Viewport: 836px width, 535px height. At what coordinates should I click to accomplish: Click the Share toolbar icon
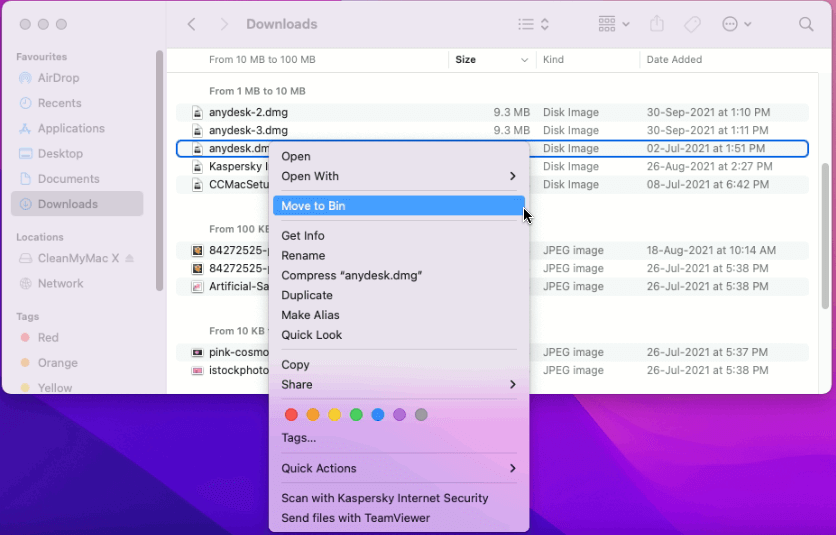point(657,23)
